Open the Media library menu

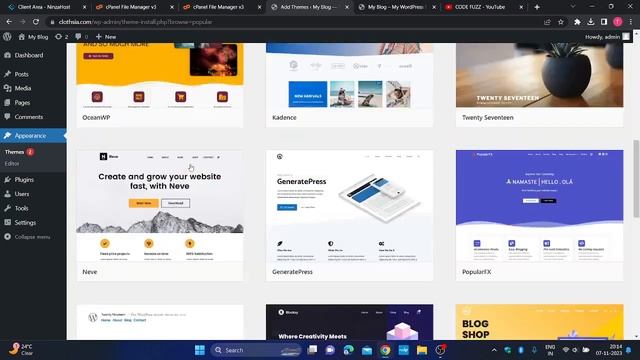click(22, 88)
